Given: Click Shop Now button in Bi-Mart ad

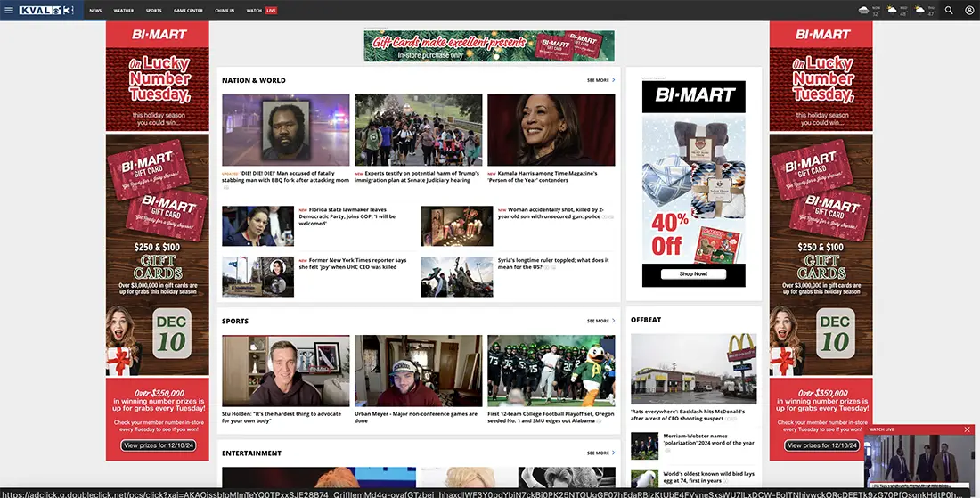Looking at the screenshot, I should [694, 273].
